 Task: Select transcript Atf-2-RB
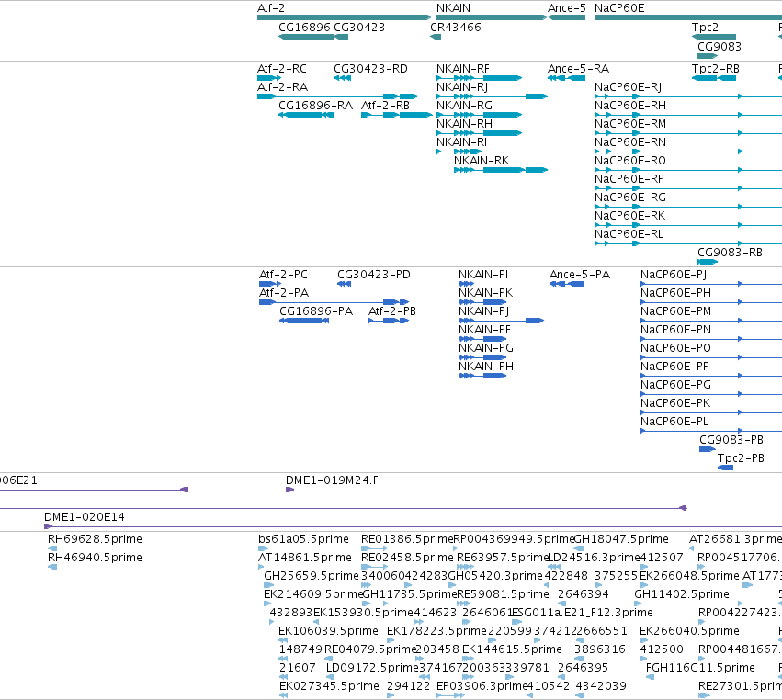click(396, 115)
